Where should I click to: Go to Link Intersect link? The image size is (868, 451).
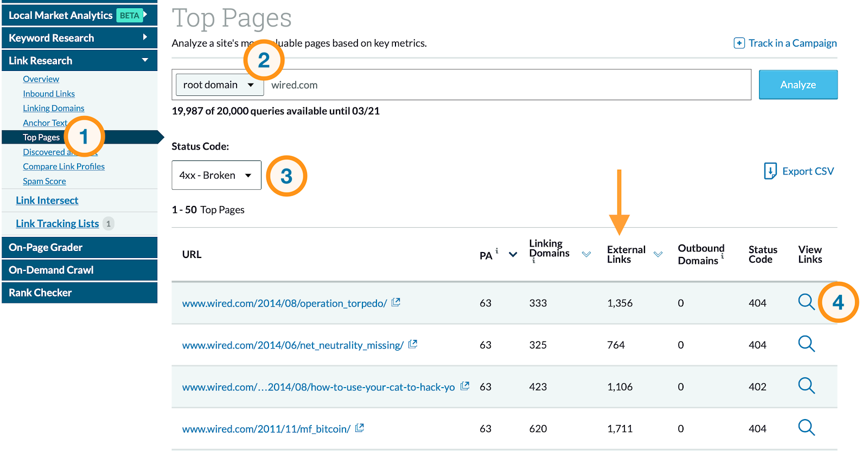click(x=47, y=201)
